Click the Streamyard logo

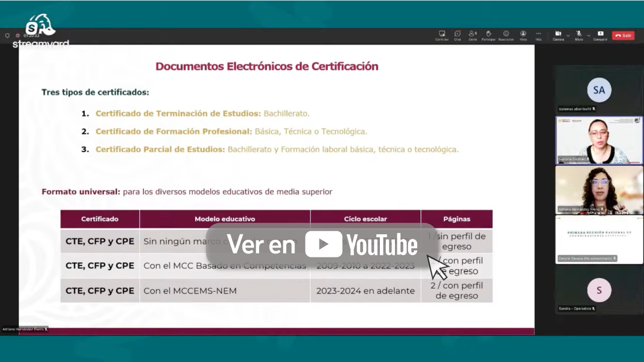click(41, 31)
